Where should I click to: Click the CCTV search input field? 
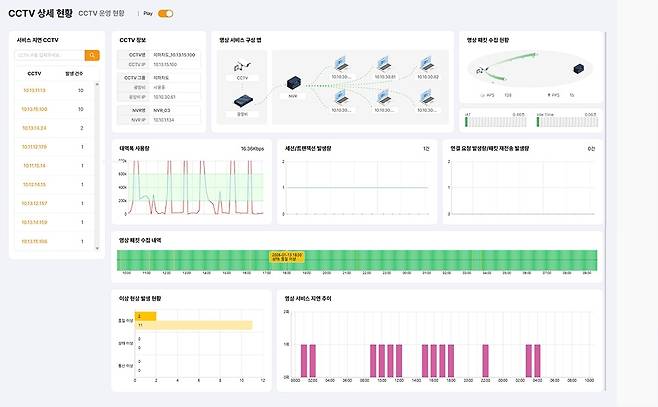[50, 55]
